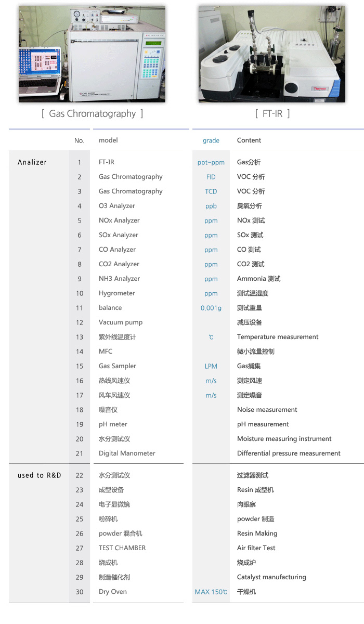Click the Hygrometer row model name
This screenshot has height=624, width=364.
pos(117,293)
